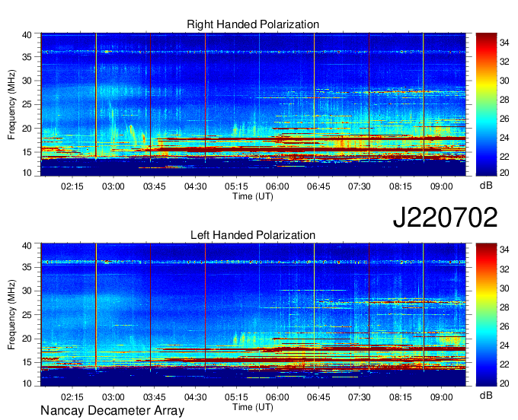Click the 40 MHz tick label on top plot
This screenshot has height=420, width=518.
[x=27, y=35]
